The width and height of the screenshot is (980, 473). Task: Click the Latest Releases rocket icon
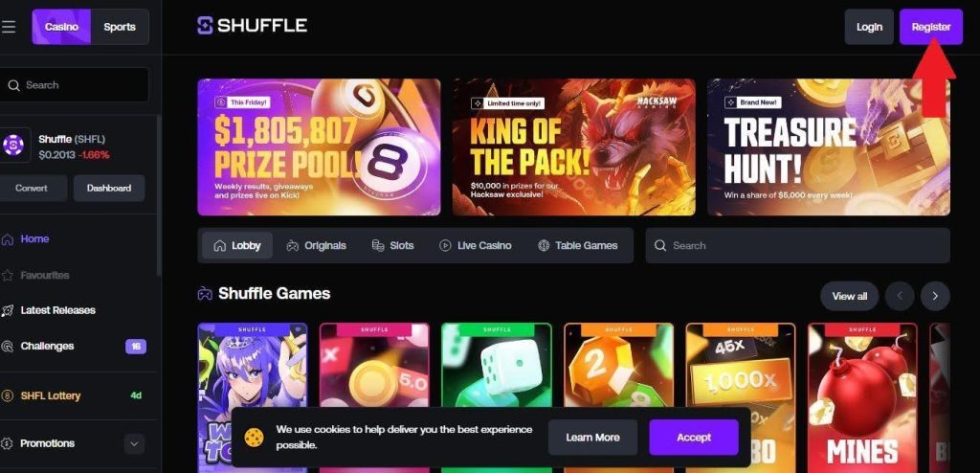(7, 310)
